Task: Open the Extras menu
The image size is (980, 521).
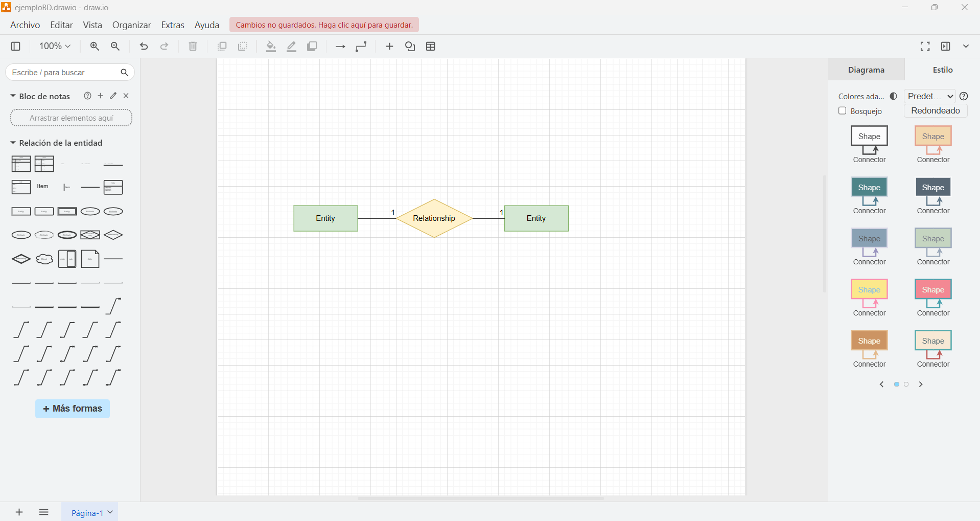Action: (172, 25)
